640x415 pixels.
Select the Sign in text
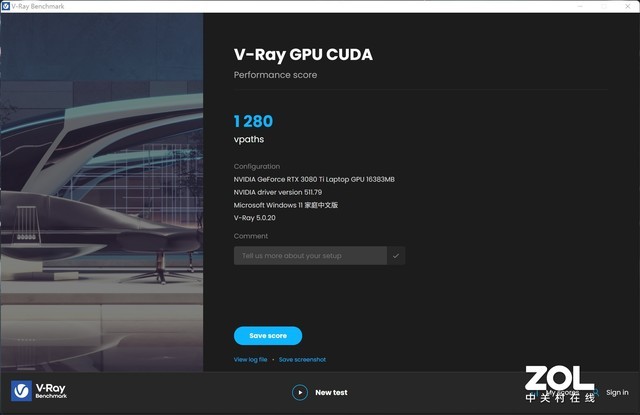tap(617, 393)
